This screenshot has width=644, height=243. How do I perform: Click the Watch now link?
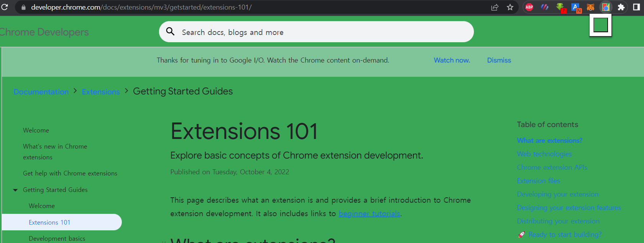click(x=452, y=60)
